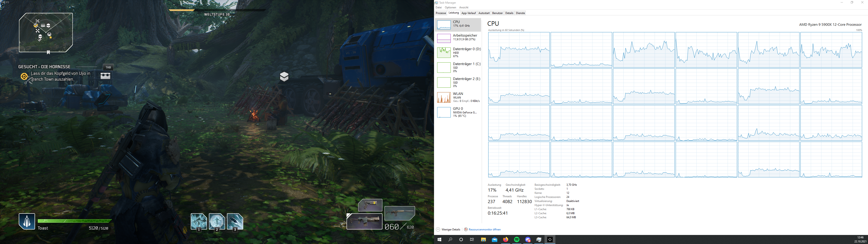Open Discord from the taskbar
868x244 pixels.
click(x=528, y=240)
